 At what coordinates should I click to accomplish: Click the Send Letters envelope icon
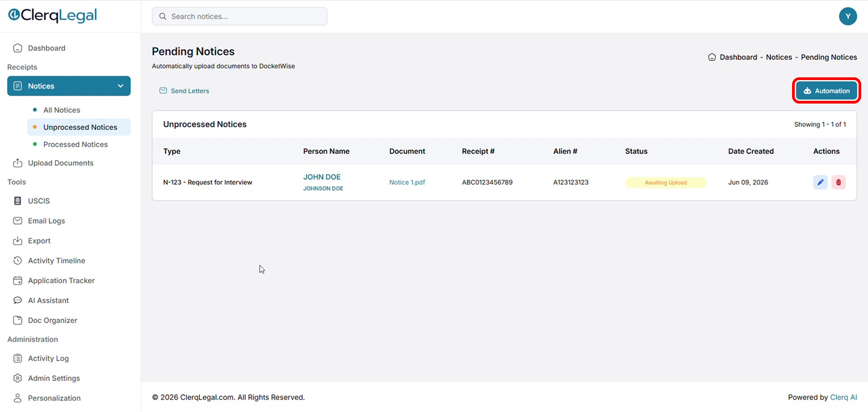(163, 90)
